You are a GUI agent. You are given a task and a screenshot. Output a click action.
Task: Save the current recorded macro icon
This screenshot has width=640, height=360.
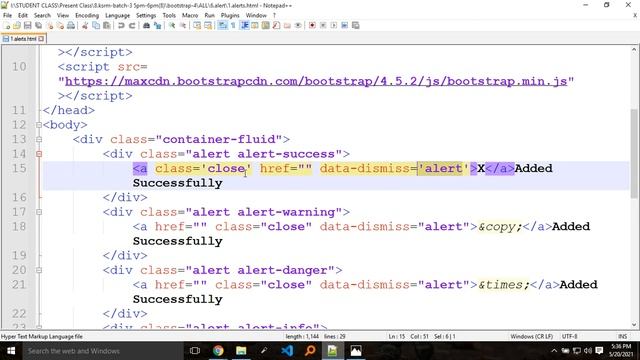356,25
